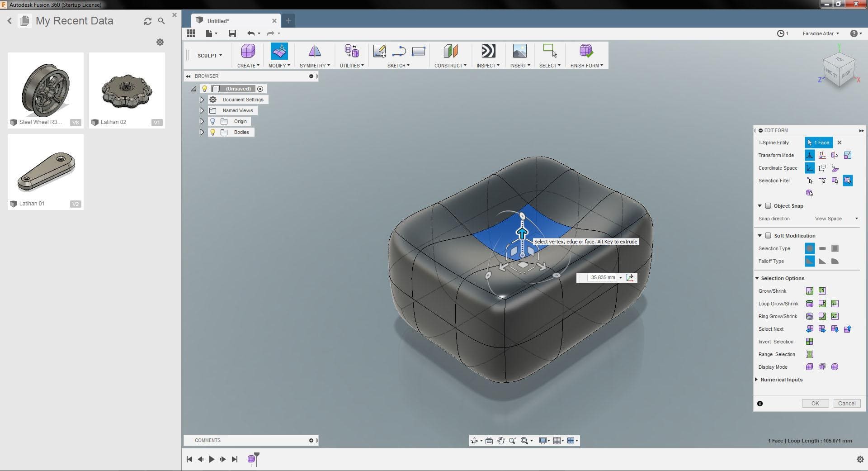
Task: Select the Edit Form modify icon
Action: pyautogui.click(x=279, y=51)
